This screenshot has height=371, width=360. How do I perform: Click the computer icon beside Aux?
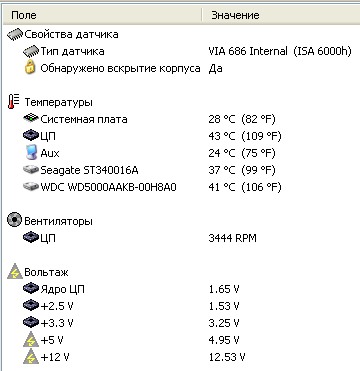(31, 153)
